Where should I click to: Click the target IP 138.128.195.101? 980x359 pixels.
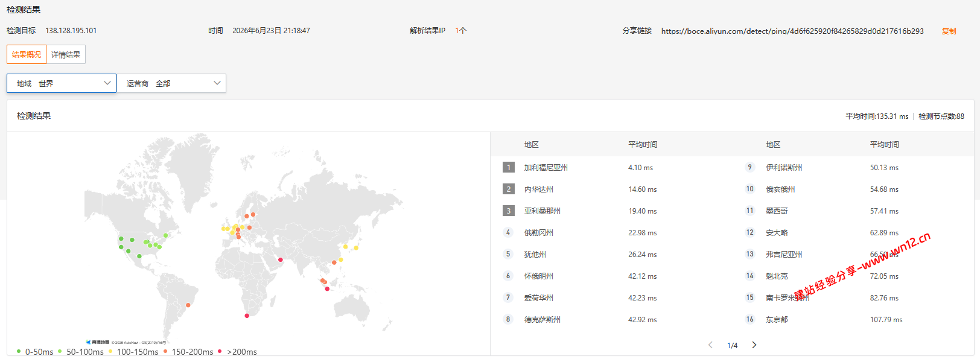click(71, 31)
